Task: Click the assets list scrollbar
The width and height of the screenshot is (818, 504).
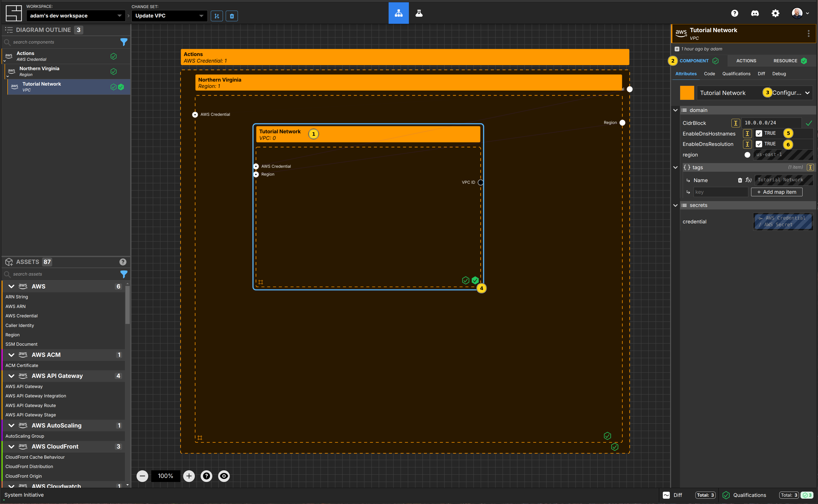Action: (127, 305)
